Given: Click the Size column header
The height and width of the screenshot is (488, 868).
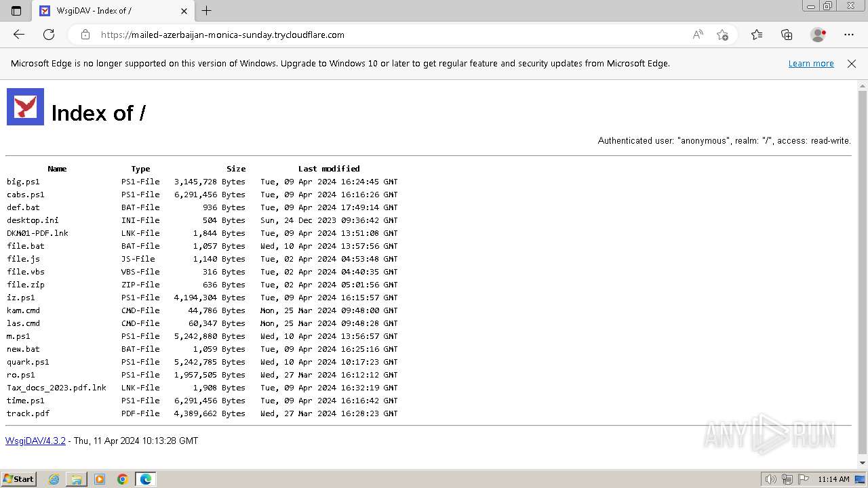Looking at the screenshot, I should click(x=236, y=169).
